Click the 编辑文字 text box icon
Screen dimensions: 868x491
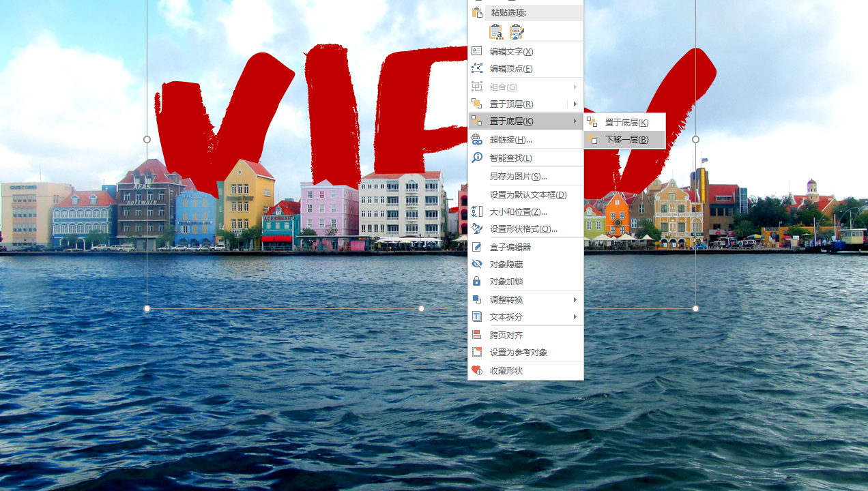477,51
